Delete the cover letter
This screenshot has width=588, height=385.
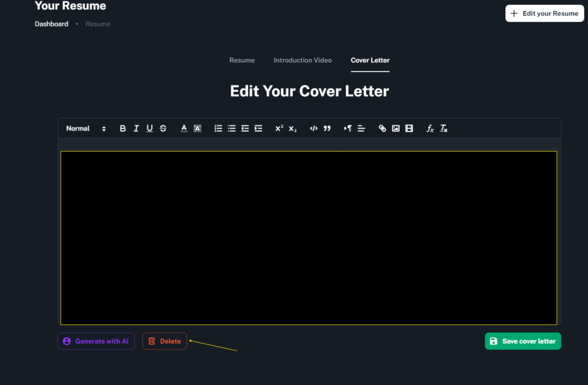click(165, 341)
